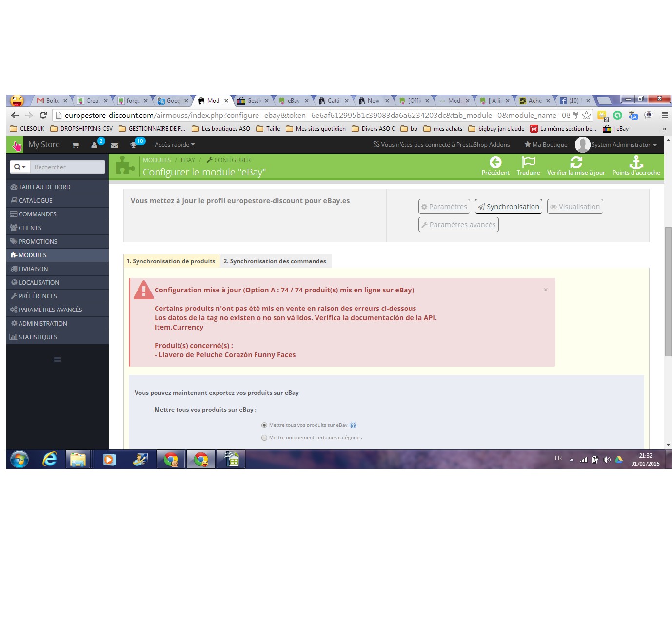Screen dimensions: 672x640
Task: Click the page vertical scrollbar thumb
Action: pyautogui.click(x=668, y=291)
